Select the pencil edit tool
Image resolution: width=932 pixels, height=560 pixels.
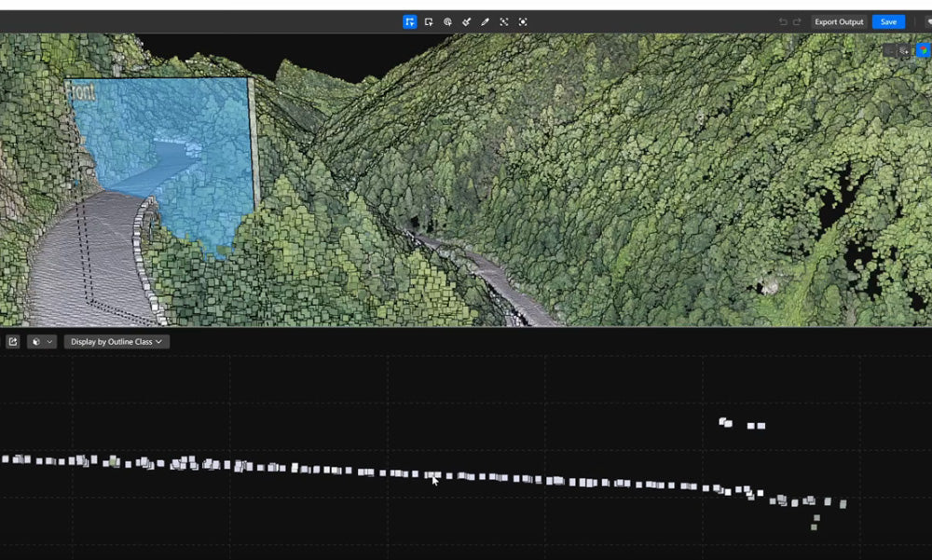[485, 21]
